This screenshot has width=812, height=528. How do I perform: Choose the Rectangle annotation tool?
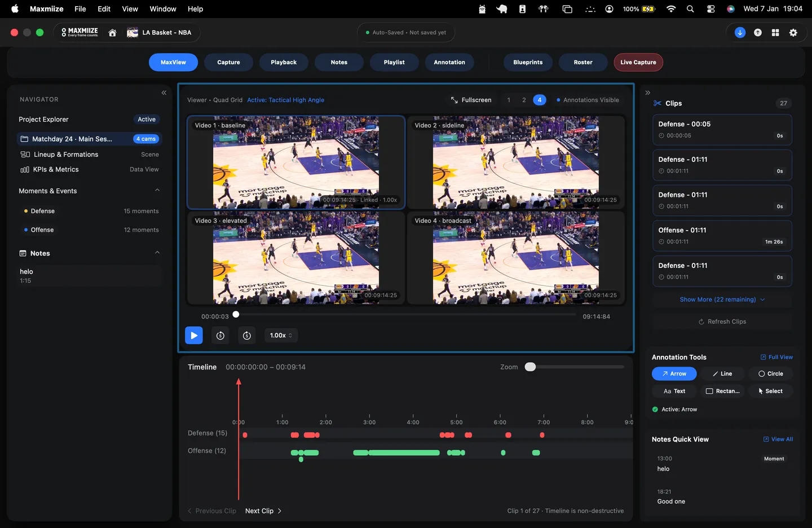click(x=722, y=391)
